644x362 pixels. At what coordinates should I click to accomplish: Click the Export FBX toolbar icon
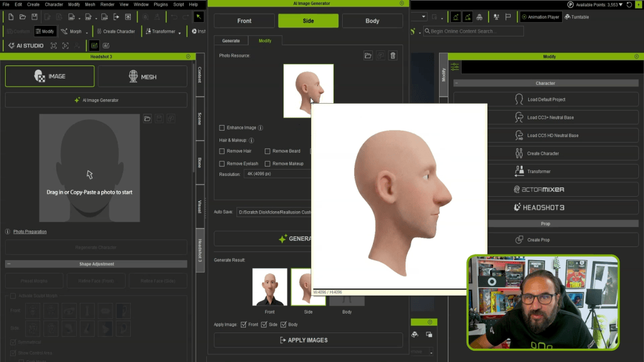tap(88, 17)
